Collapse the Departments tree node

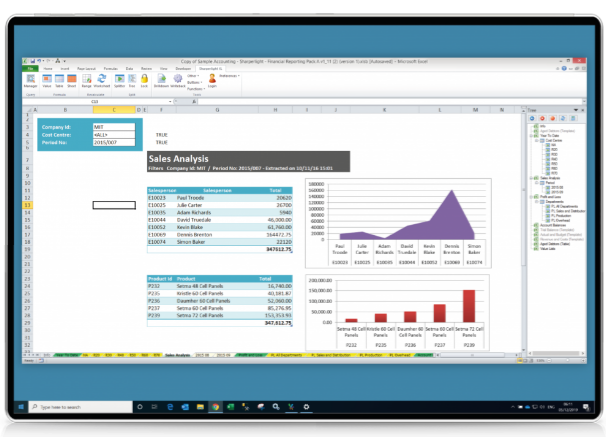pos(536,202)
